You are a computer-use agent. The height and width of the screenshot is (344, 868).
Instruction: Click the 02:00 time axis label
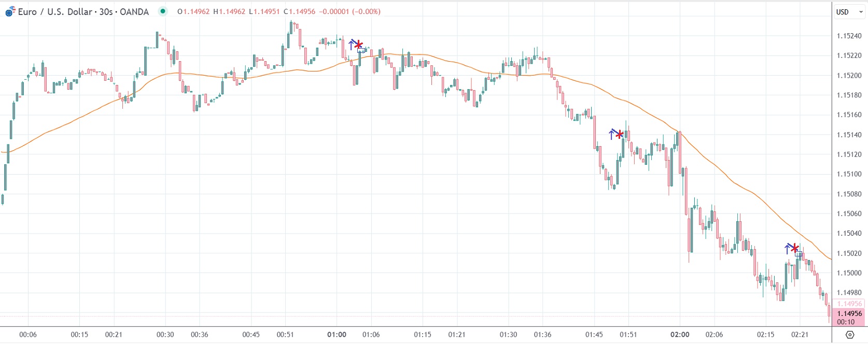tap(680, 335)
